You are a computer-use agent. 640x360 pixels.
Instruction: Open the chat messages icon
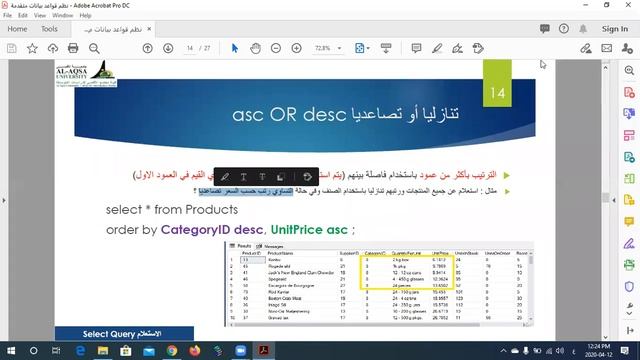click(544, 29)
